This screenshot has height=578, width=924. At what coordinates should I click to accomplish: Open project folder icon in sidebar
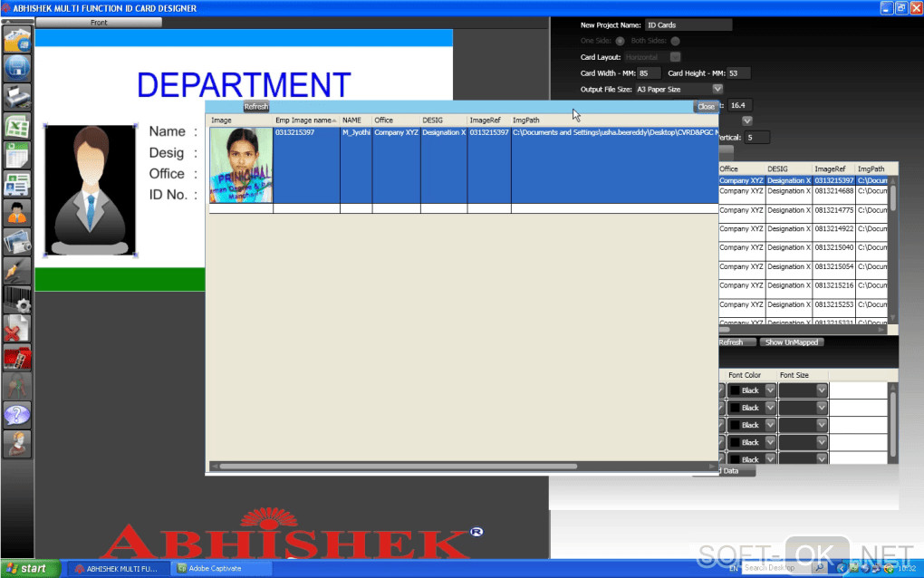point(17,40)
